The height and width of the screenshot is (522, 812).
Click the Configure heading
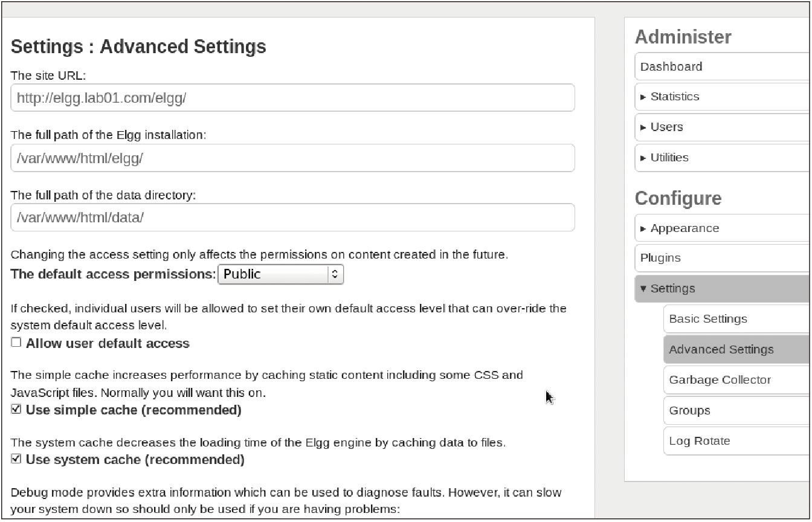[x=678, y=199]
